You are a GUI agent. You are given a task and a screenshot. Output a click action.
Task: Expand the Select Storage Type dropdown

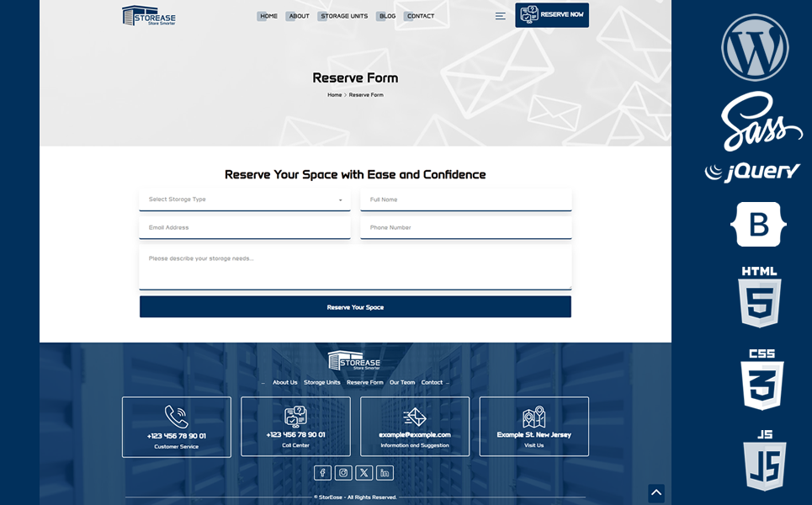coord(244,200)
